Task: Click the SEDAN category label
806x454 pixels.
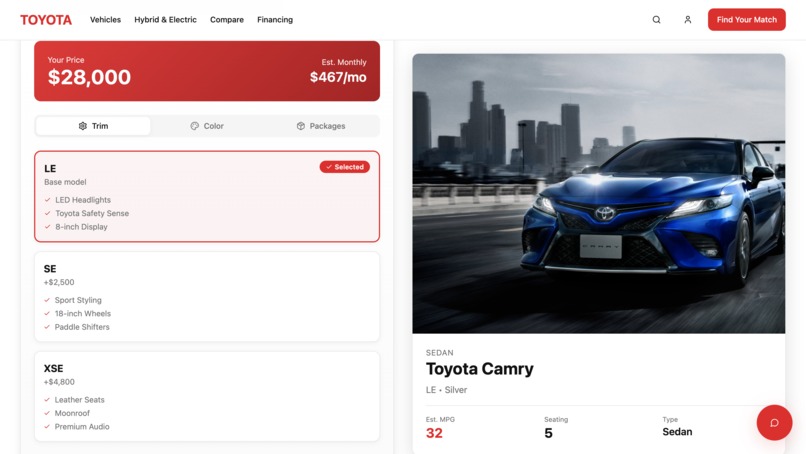Action: point(439,353)
